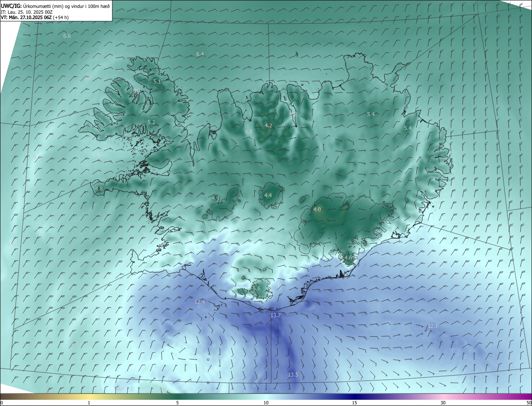Click the "VT: Mán. 27.10.2025 06Z" valid time

coord(26,17)
